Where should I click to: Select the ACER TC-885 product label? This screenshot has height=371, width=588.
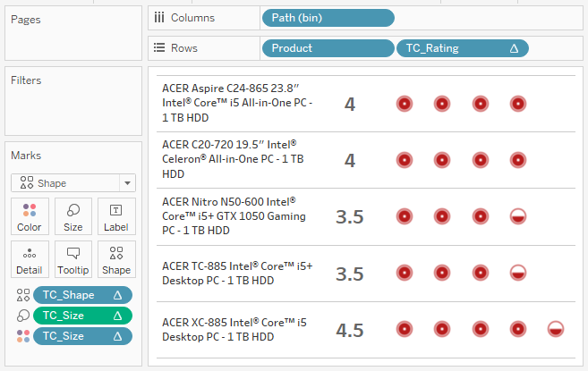[237, 274]
